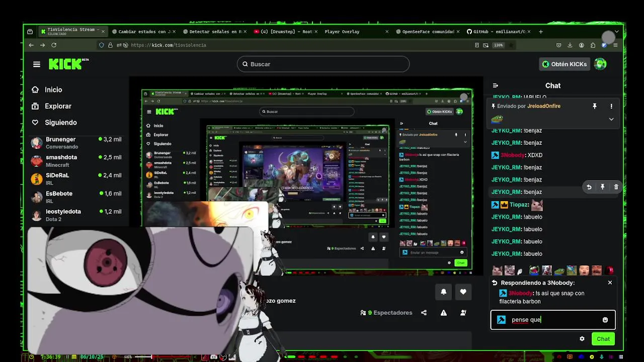Click the add user icon near viewers
This screenshot has height=362, width=644.
pos(463,313)
